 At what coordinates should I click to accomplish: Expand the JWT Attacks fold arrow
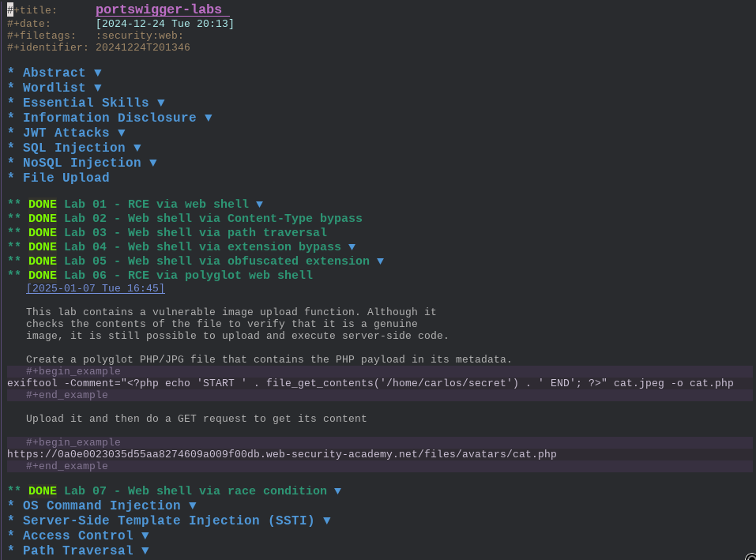(122, 133)
